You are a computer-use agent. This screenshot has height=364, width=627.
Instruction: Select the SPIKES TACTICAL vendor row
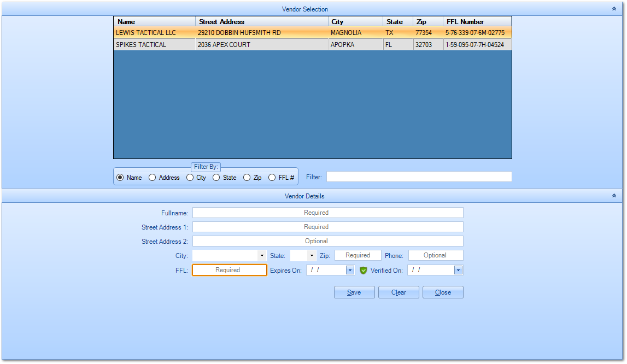[x=313, y=44]
